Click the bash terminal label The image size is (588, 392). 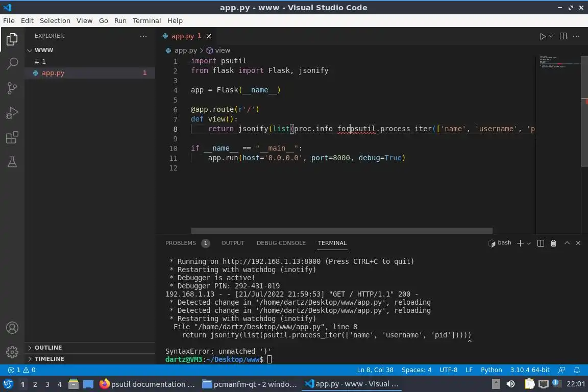click(500, 243)
